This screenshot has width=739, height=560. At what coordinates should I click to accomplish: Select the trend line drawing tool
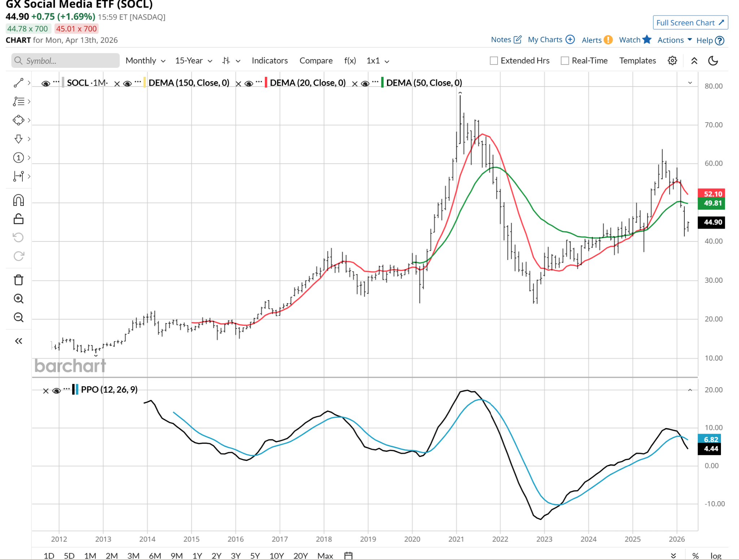[x=18, y=83]
